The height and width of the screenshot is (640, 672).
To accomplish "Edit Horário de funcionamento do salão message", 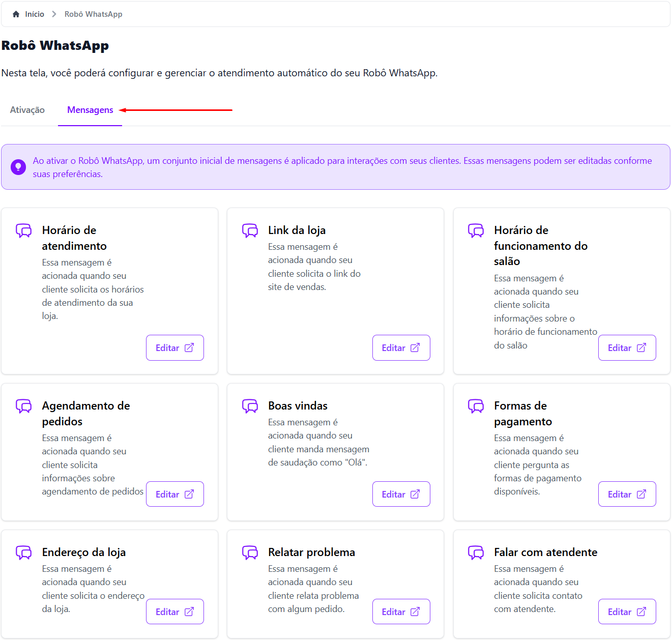I will pyautogui.click(x=627, y=348).
